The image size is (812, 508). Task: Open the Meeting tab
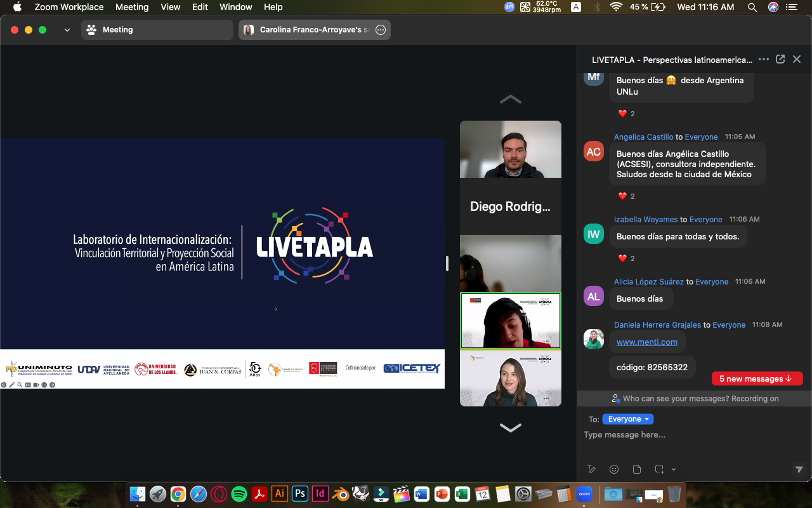(x=157, y=30)
